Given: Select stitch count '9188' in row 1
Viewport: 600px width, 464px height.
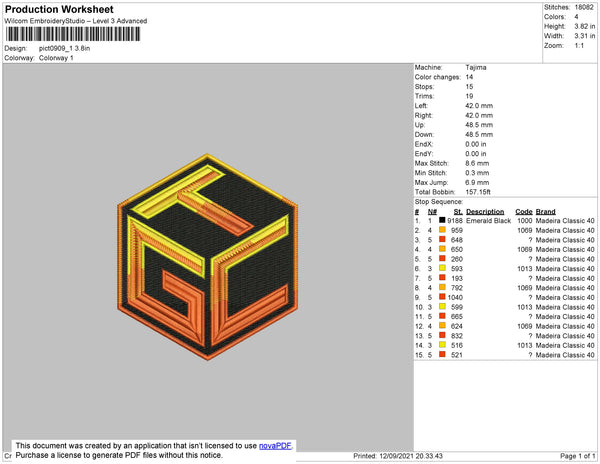Looking at the screenshot, I should pyautogui.click(x=455, y=221).
